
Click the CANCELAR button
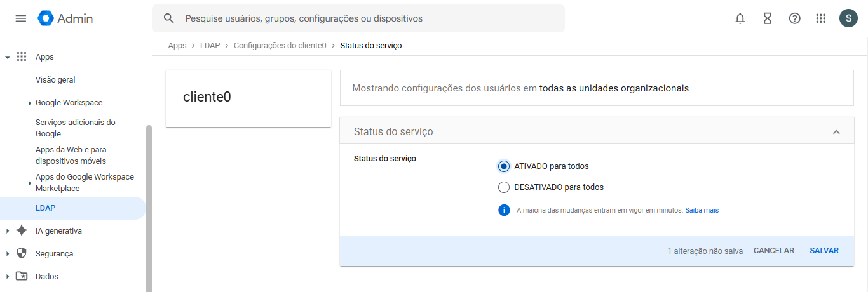coord(774,251)
